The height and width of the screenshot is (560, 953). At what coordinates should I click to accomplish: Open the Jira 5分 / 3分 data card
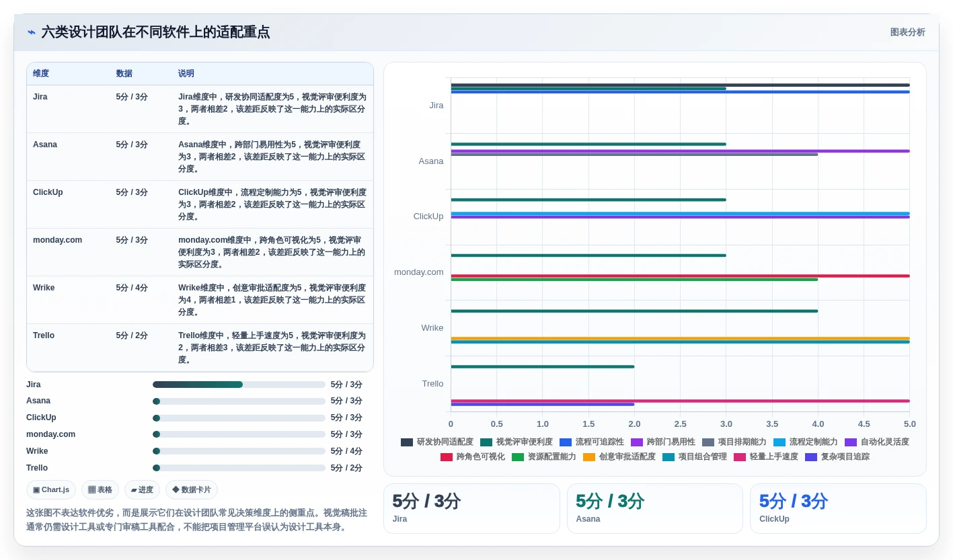pos(471,509)
